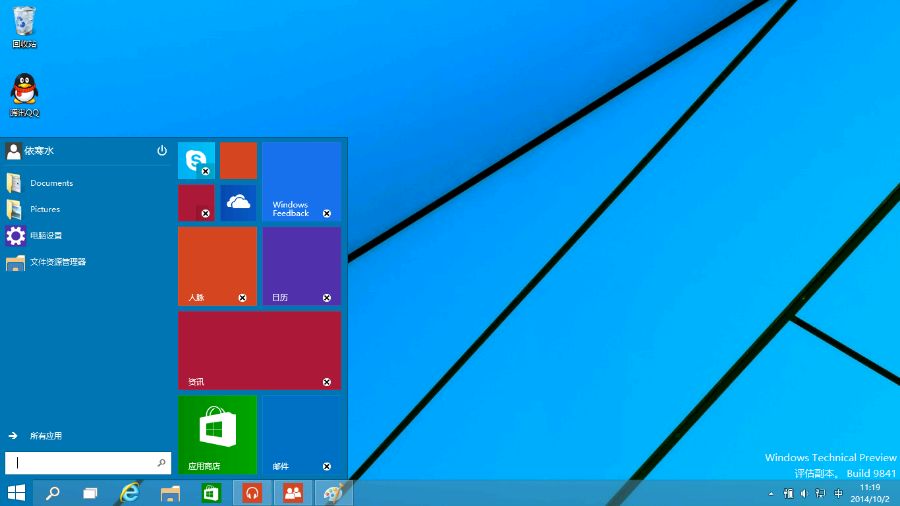Click the X badge on 资讯 tile

(327, 382)
